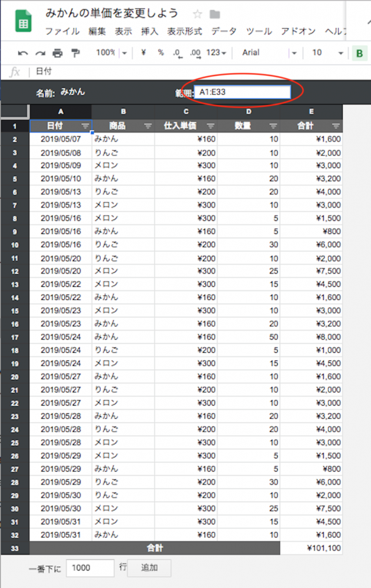371x588 pixels.
Task: Open the ファイル menu
Action: (x=62, y=32)
